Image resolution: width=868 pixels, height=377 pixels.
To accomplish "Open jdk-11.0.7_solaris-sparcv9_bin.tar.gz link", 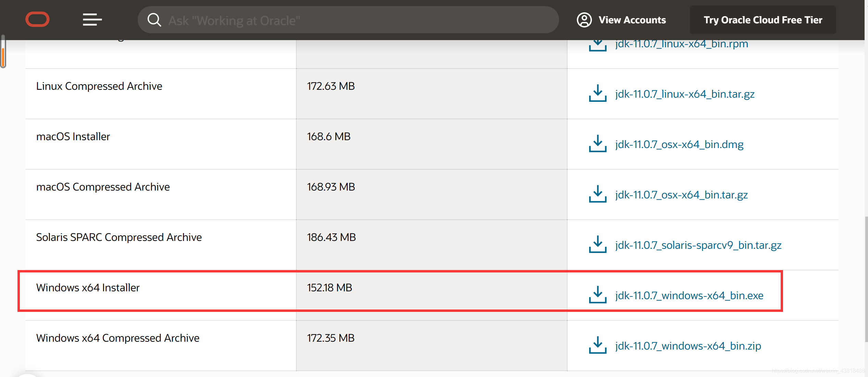I will [698, 245].
